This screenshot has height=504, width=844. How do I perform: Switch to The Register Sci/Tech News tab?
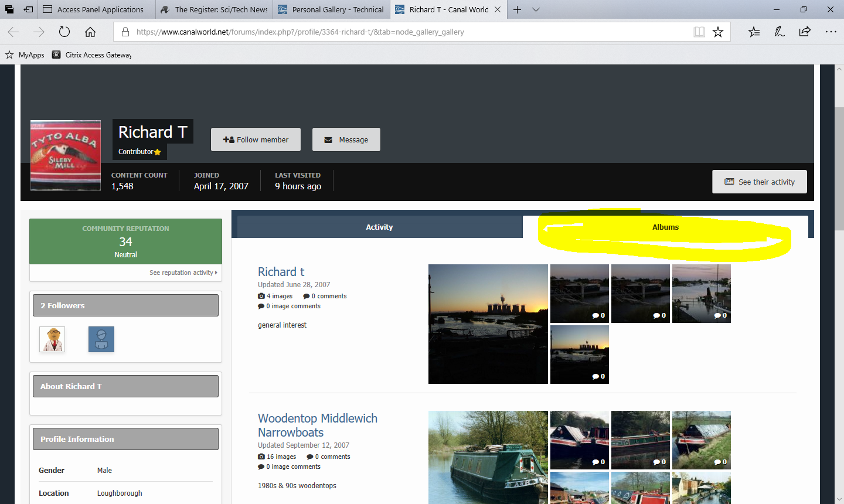click(215, 9)
